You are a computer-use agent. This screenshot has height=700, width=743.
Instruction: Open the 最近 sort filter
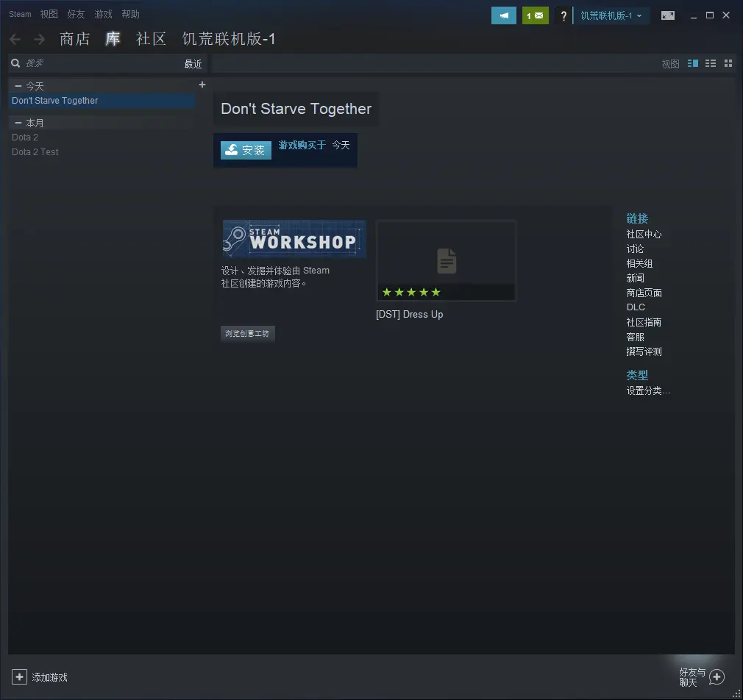tap(193, 64)
